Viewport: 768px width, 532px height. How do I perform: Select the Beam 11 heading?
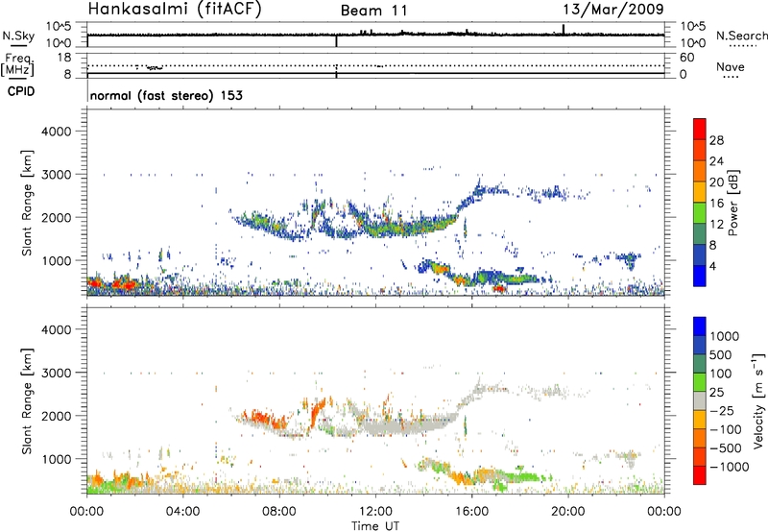tap(373, 11)
